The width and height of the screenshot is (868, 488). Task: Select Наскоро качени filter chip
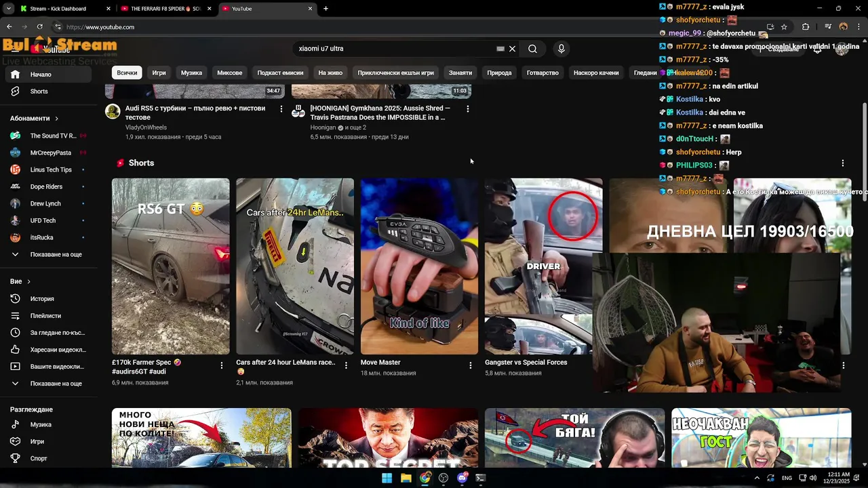(596, 73)
